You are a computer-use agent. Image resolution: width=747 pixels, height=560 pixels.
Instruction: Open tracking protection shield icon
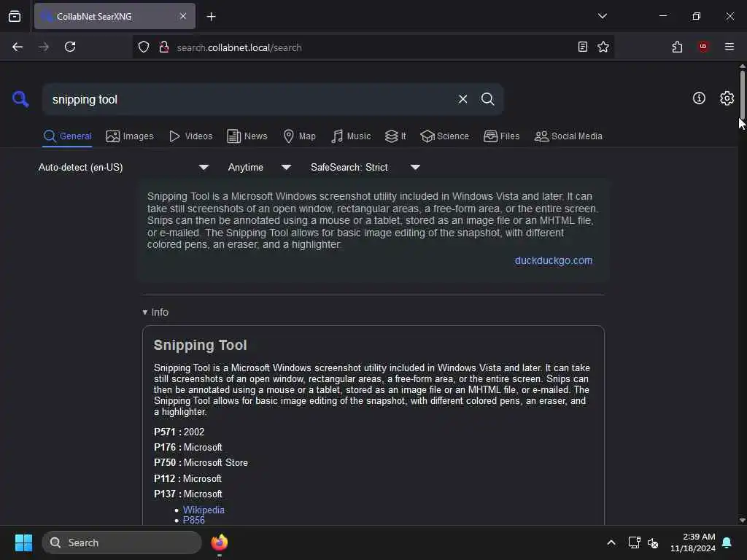coord(144,47)
